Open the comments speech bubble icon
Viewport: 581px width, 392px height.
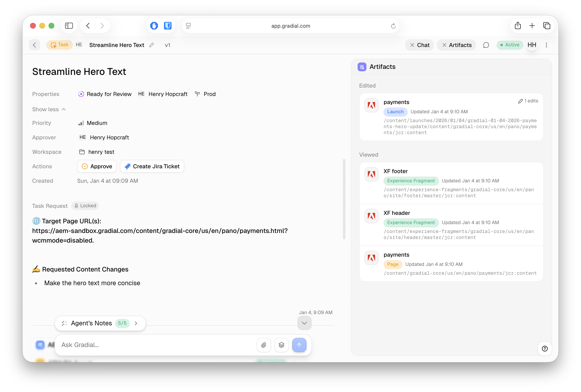[x=486, y=45]
